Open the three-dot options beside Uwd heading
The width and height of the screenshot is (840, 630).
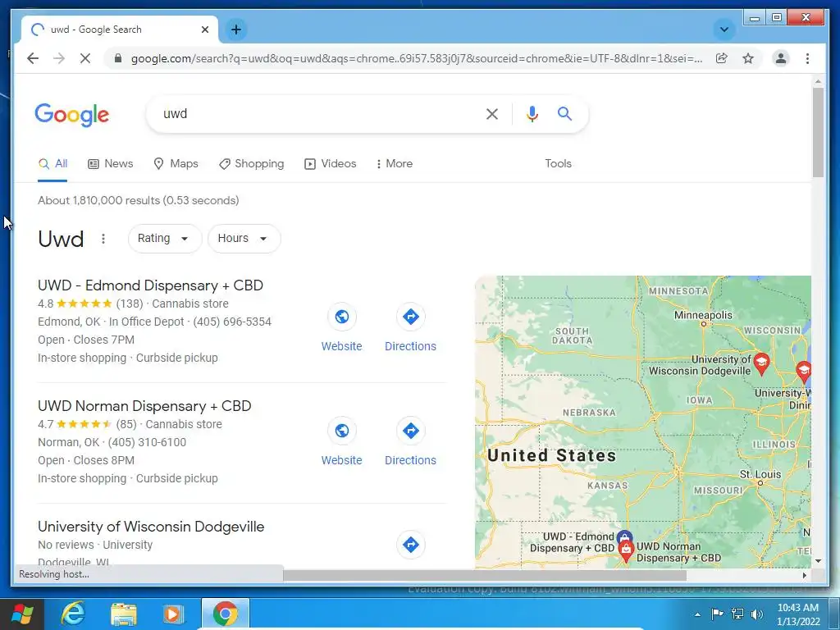tap(103, 239)
